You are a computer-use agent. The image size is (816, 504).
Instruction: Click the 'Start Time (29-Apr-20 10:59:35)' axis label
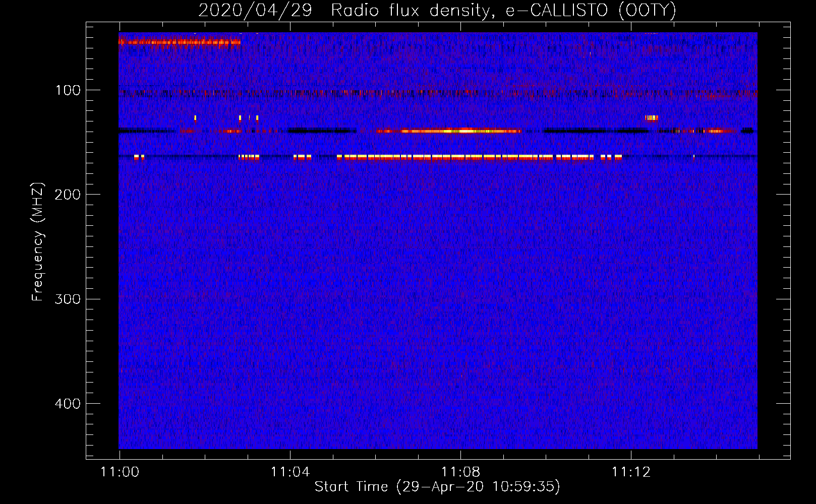click(x=437, y=487)
